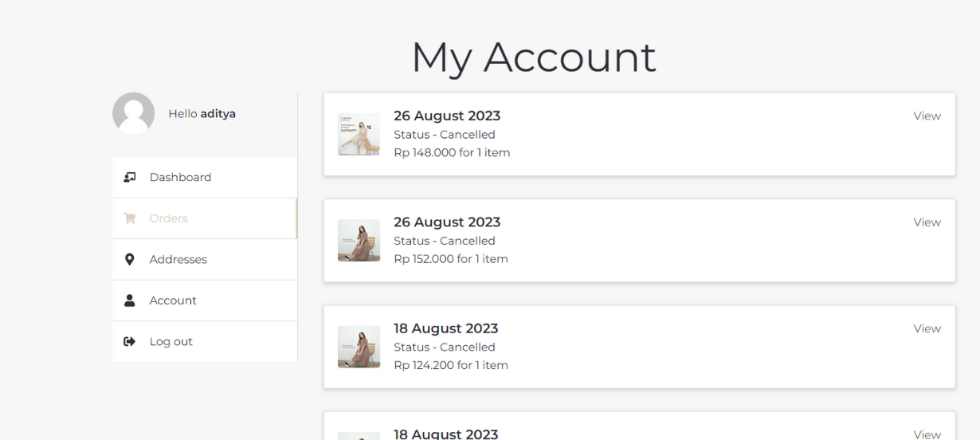
Task: View the Rp 148.000 order
Action: pyautogui.click(x=927, y=116)
